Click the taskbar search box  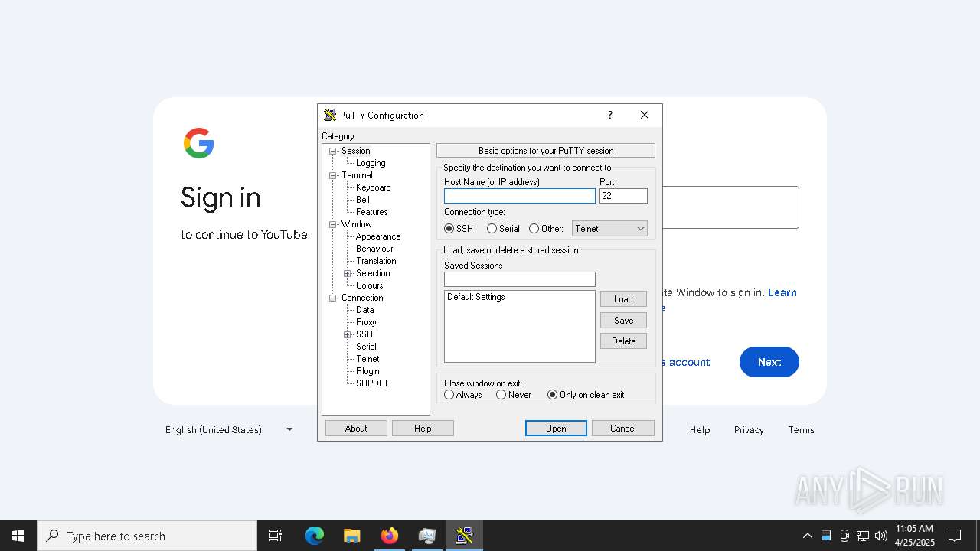[x=147, y=536]
